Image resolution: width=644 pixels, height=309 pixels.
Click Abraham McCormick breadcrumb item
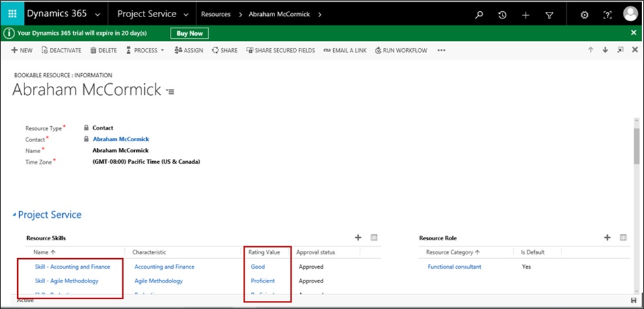[x=279, y=15]
